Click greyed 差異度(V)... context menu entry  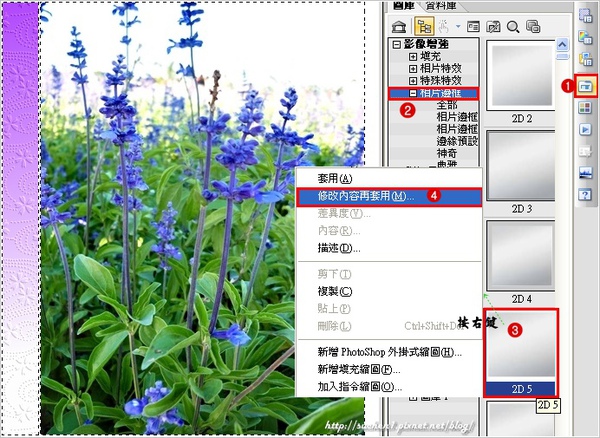click(389, 213)
